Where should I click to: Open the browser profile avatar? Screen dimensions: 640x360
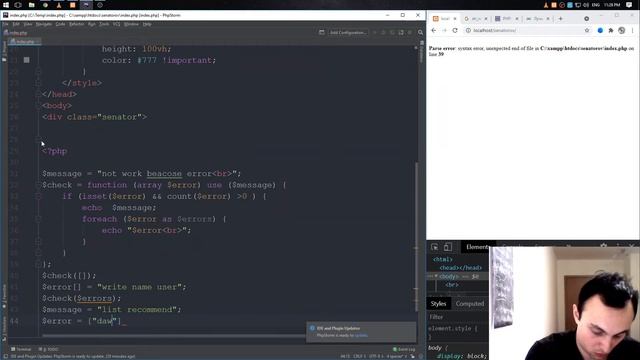coord(622,30)
